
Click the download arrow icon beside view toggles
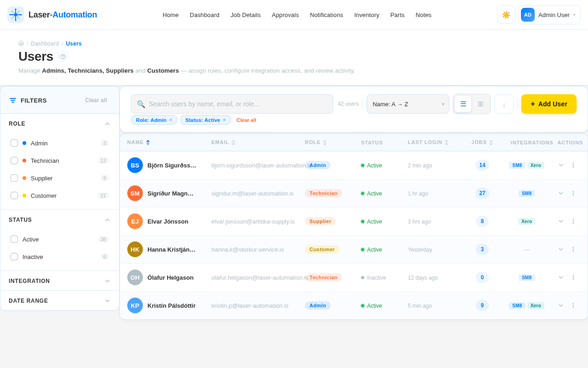[503, 104]
